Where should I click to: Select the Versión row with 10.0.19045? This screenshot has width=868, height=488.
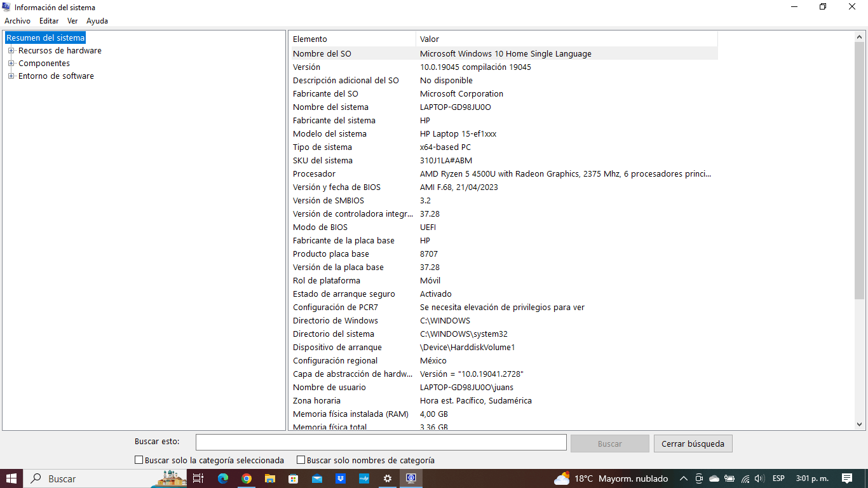click(504, 67)
